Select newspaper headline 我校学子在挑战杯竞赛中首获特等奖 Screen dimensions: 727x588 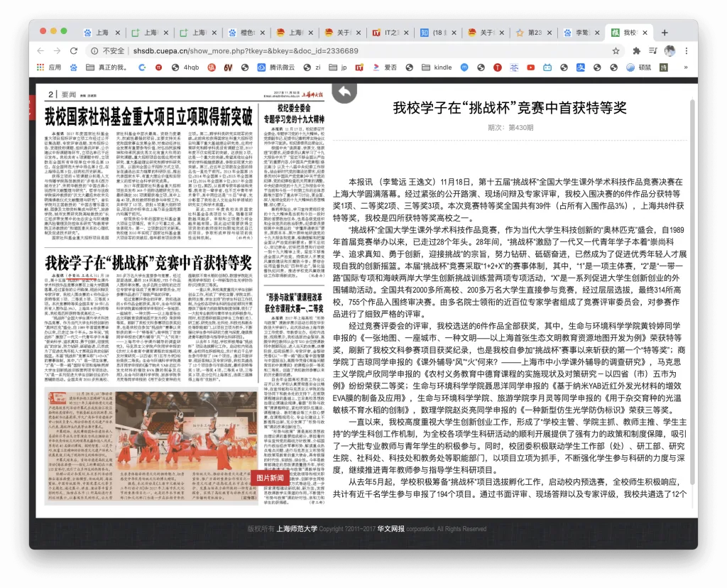(x=148, y=263)
